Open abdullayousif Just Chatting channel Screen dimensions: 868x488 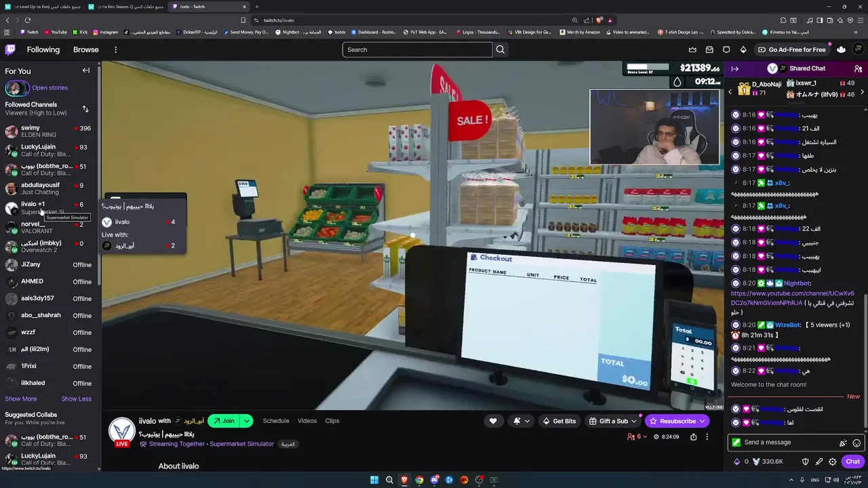click(50, 188)
